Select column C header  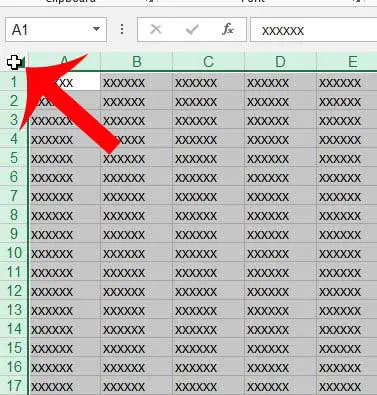(x=208, y=62)
